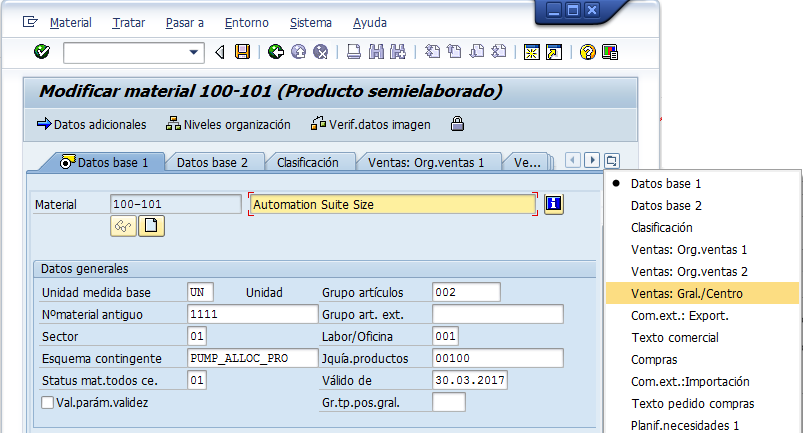Click the tab list overview button
Screen dimensions: 803x433
[x=611, y=161]
